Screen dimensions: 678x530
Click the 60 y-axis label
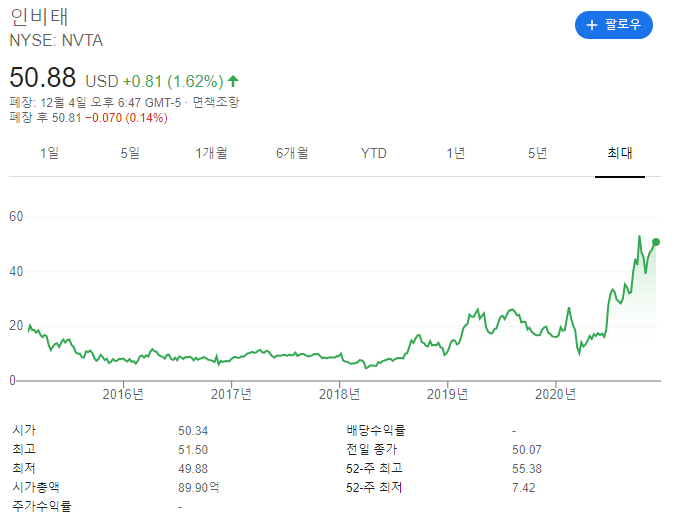click(16, 217)
